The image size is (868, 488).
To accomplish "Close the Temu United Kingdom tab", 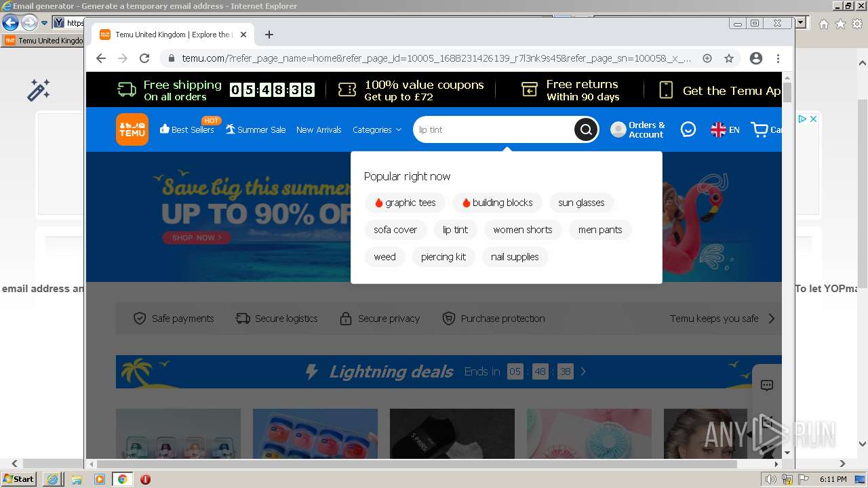I will coord(243,35).
